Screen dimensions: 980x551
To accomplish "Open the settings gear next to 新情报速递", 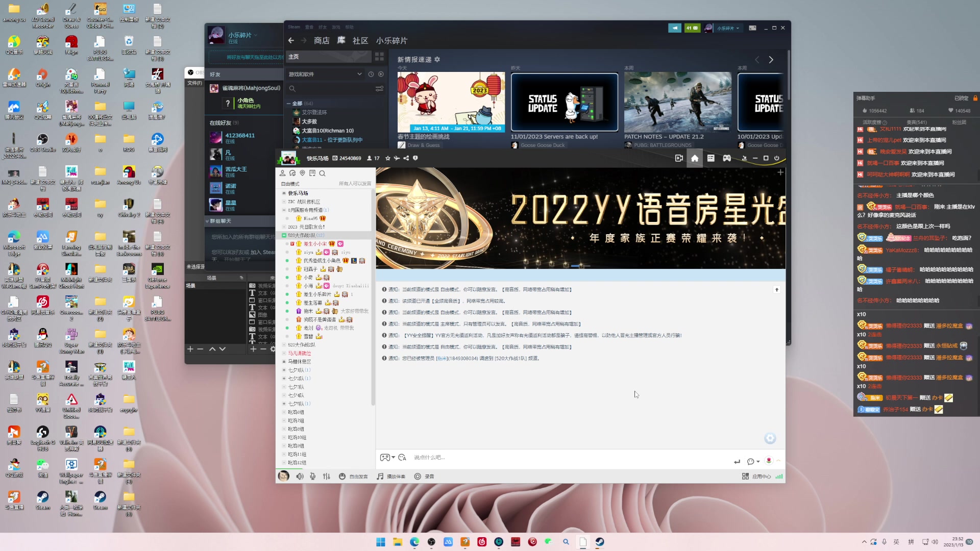I will pos(437,60).
